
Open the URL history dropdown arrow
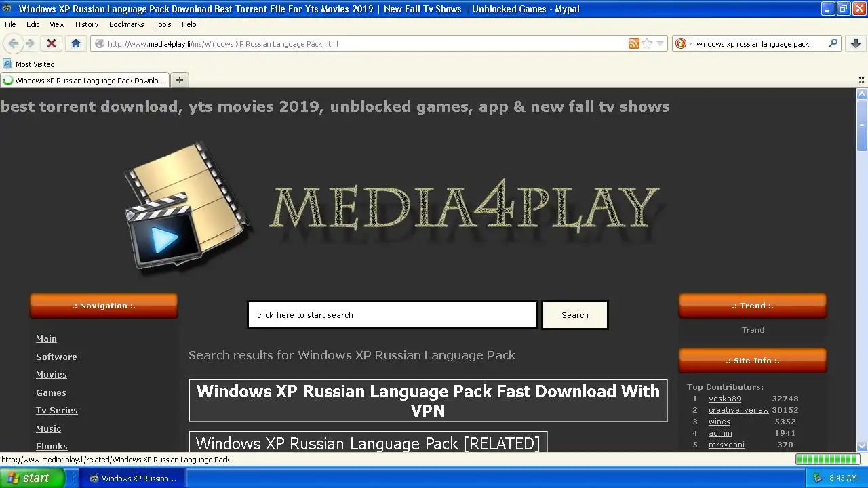point(660,44)
